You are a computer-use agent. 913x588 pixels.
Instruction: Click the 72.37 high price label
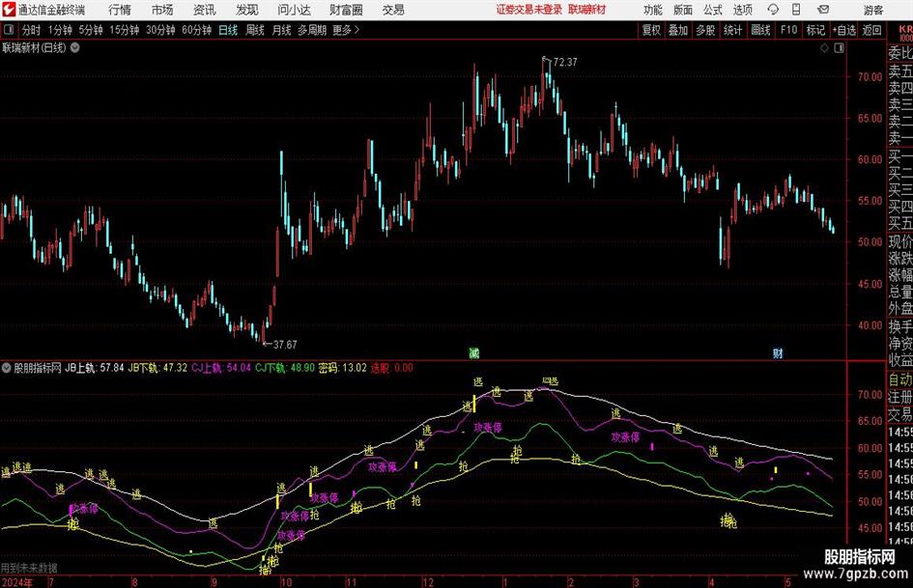(x=565, y=63)
